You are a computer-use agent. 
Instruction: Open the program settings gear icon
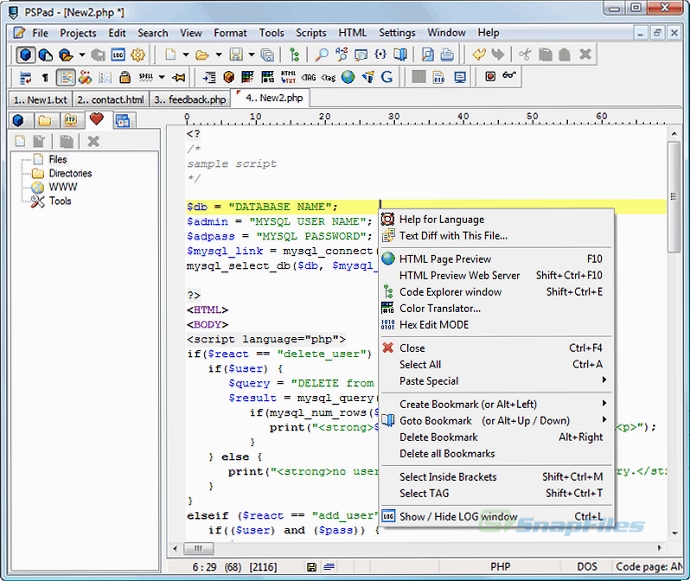pyautogui.click(x=137, y=55)
